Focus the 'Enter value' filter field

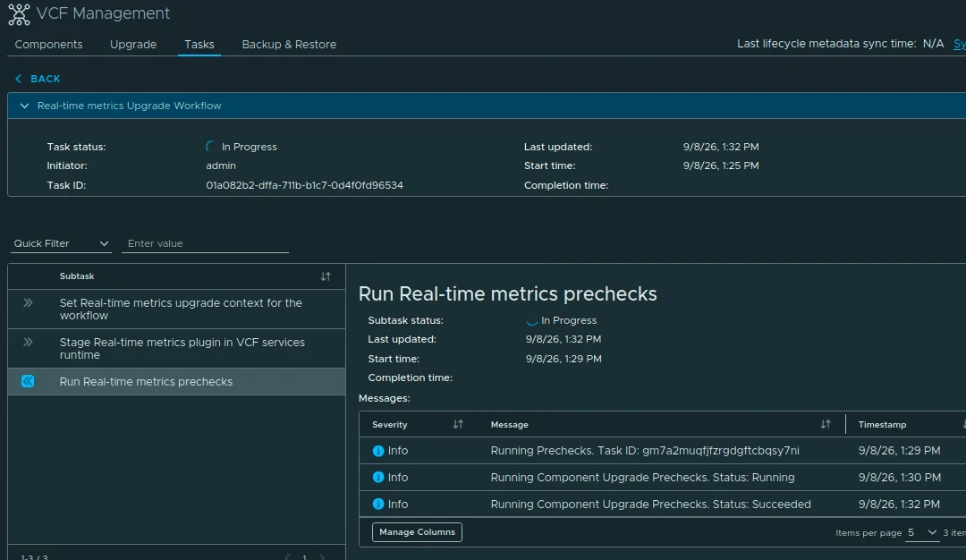point(205,243)
